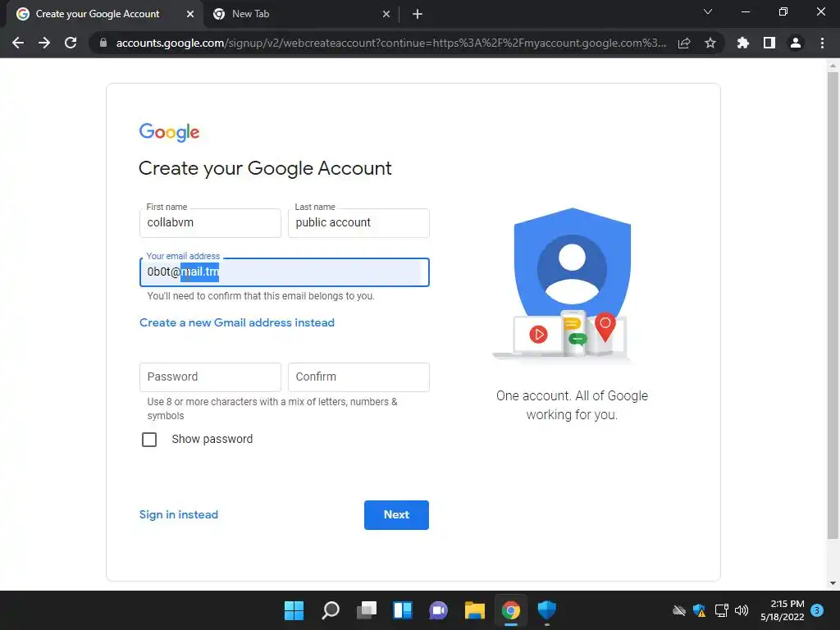Open Windows Security shield on taskbar

[x=547, y=610]
